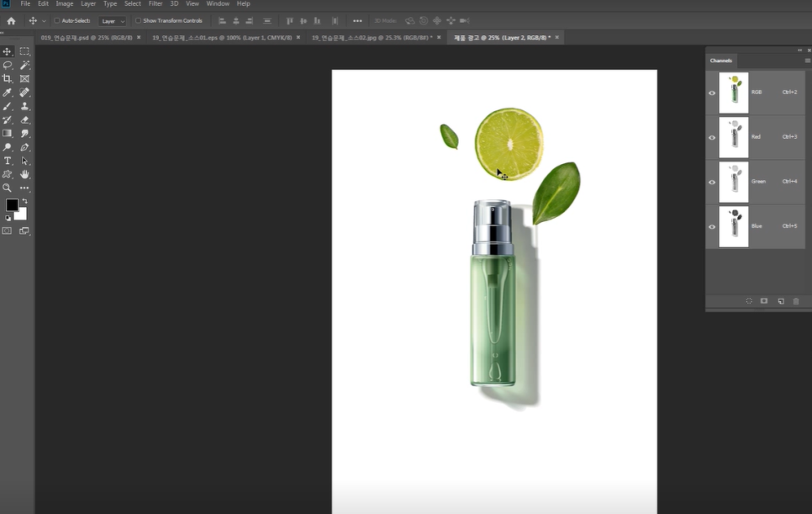Switch to the 19_연습문제_소스02.jpg document tab
This screenshot has width=812, height=514.
point(372,38)
